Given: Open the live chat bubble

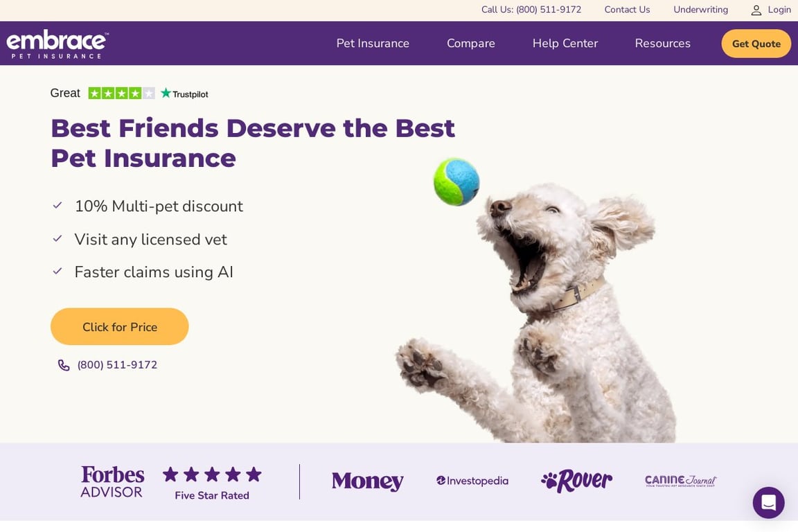Looking at the screenshot, I should point(768,502).
